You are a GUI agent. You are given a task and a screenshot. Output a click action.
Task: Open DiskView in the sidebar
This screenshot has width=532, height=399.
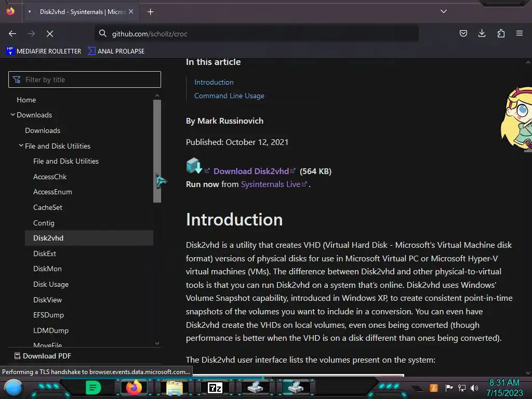pyautogui.click(x=47, y=300)
